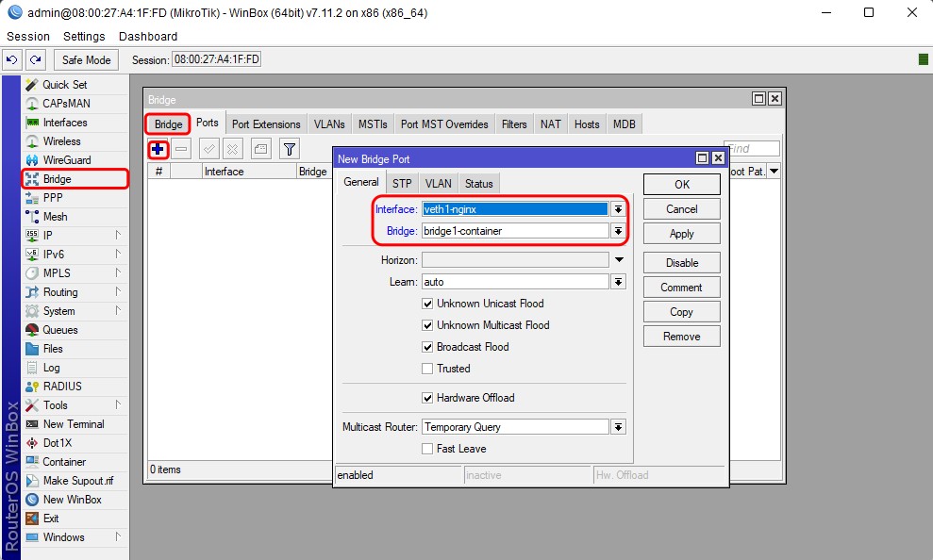Viewport: 933px width, 560px height.
Task: Toggle the Fast Leave checkbox
Action: [427, 449]
